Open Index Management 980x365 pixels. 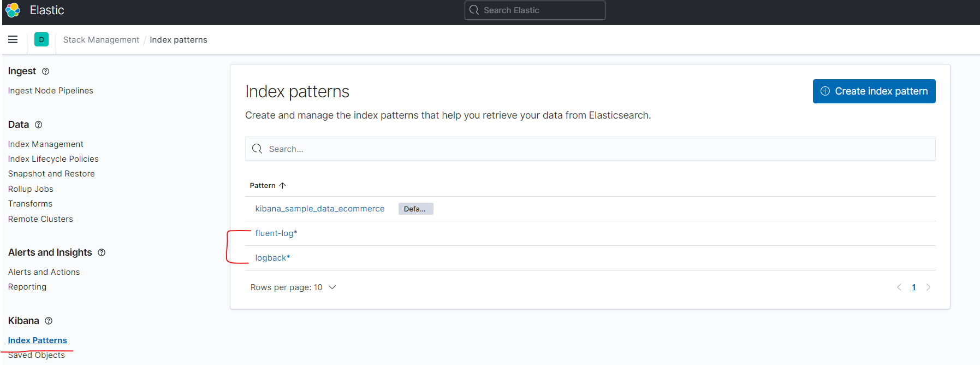tap(45, 144)
